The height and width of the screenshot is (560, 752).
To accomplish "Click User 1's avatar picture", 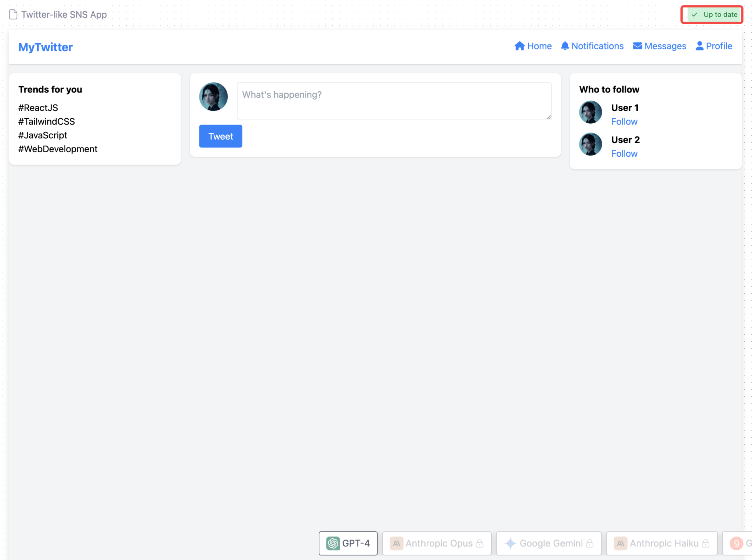I will pyautogui.click(x=590, y=112).
